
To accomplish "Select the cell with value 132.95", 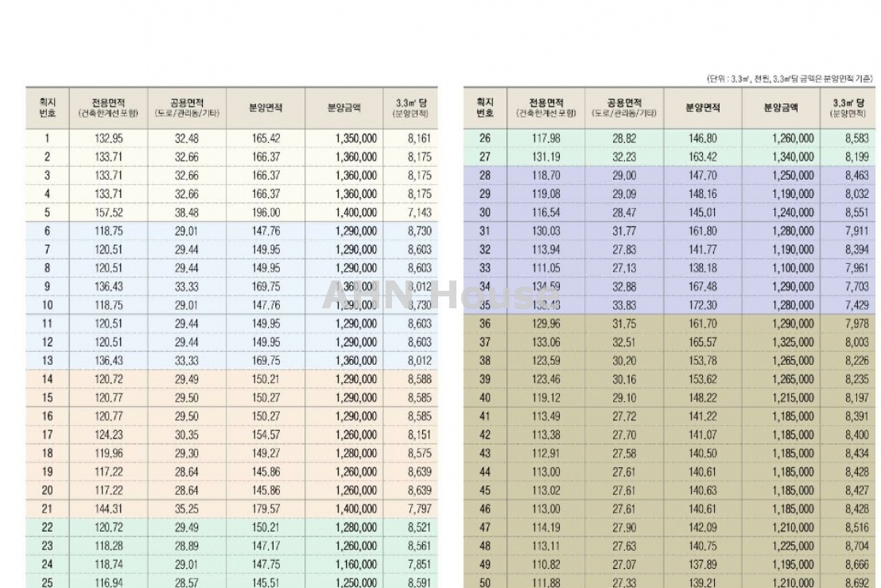I will pyautogui.click(x=108, y=138).
